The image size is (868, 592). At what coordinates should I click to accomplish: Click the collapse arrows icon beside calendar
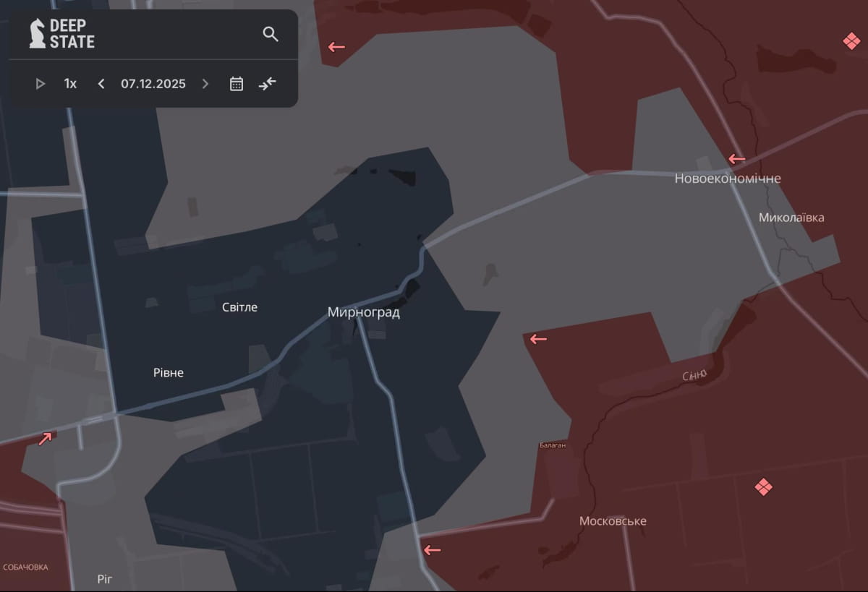click(268, 84)
